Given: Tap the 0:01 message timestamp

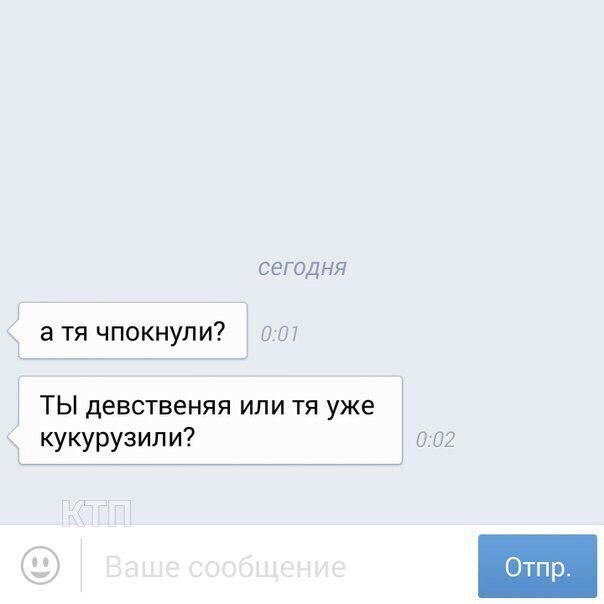Looking at the screenshot, I should [279, 334].
